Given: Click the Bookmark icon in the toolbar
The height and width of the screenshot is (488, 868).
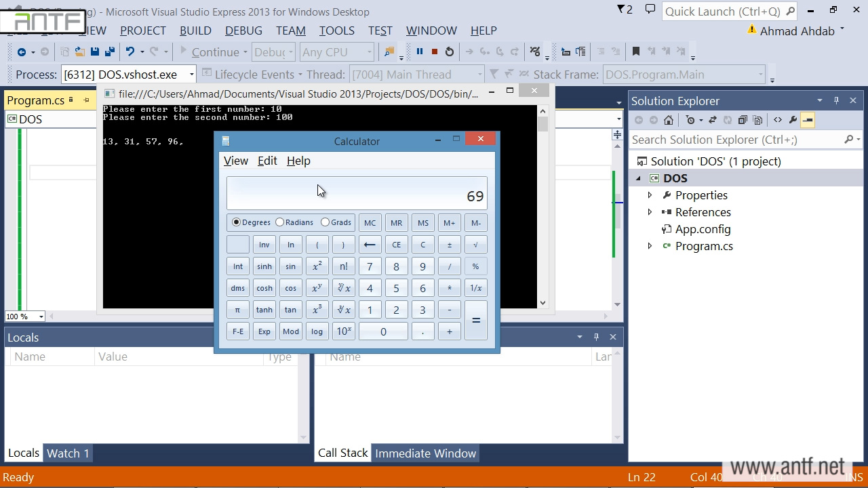Looking at the screenshot, I should click(x=635, y=52).
